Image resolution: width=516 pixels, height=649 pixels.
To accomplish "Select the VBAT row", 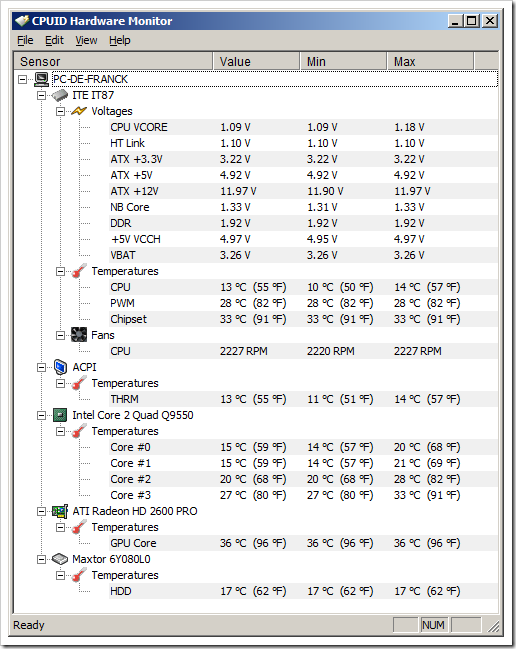I will coord(303,255).
